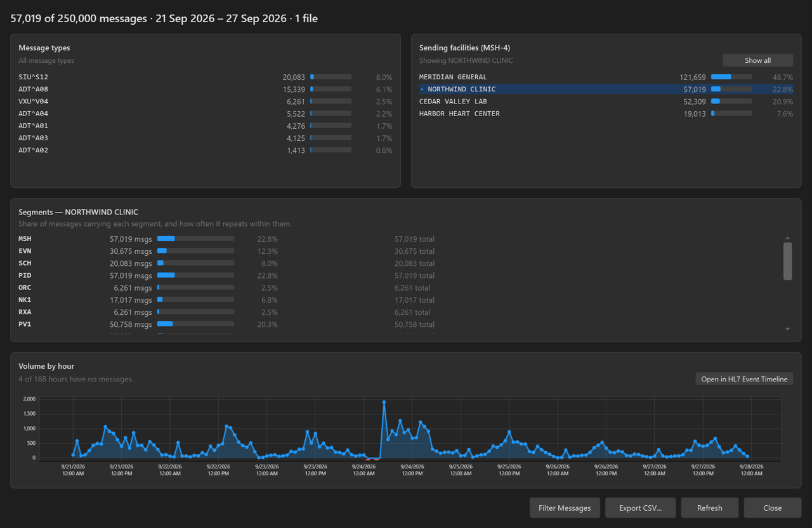This screenshot has height=528, width=812.
Task: Click the PV1 segment row
Action: tap(400, 324)
